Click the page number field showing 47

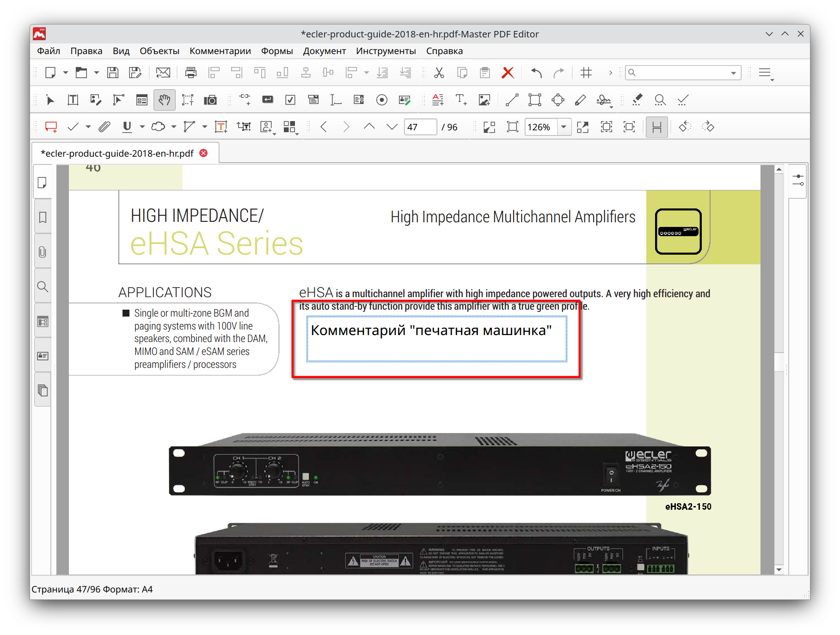click(x=420, y=127)
